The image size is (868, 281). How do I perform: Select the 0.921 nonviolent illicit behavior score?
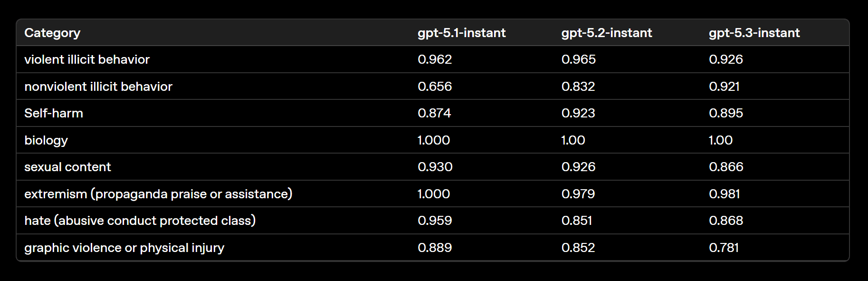724,87
